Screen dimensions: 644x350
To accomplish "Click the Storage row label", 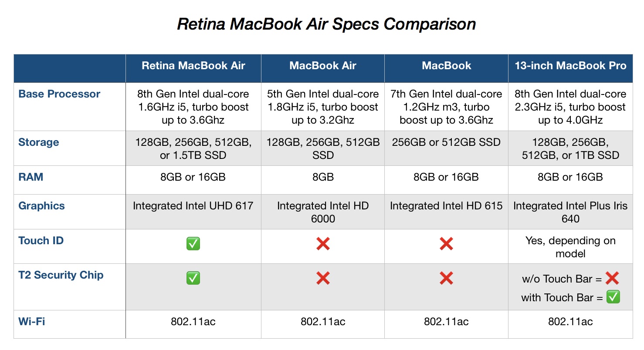I will (x=39, y=142).
